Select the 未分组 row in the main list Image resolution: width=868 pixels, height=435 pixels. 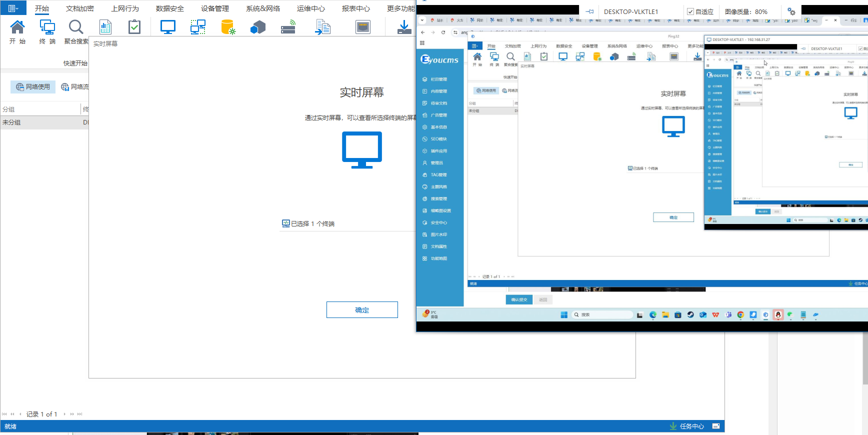coord(44,122)
